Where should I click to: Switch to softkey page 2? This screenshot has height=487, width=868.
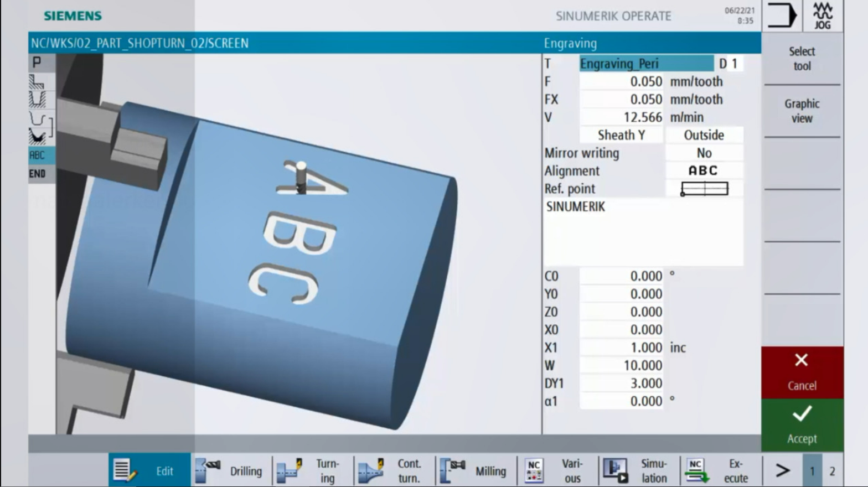pos(832,471)
